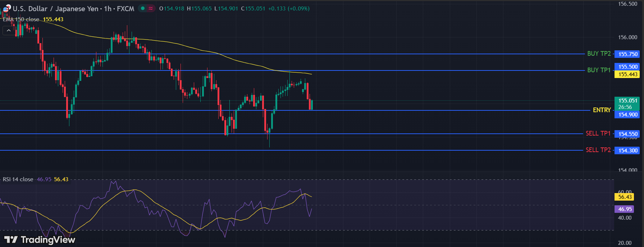This screenshot has width=644, height=247.
Task: Collapse the indicator legend with chevron arrow
Action: (x=9, y=31)
